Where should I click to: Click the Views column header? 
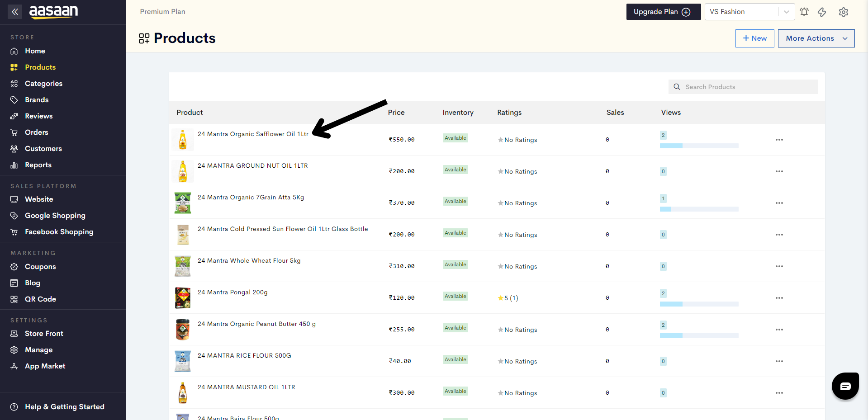pos(671,112)
